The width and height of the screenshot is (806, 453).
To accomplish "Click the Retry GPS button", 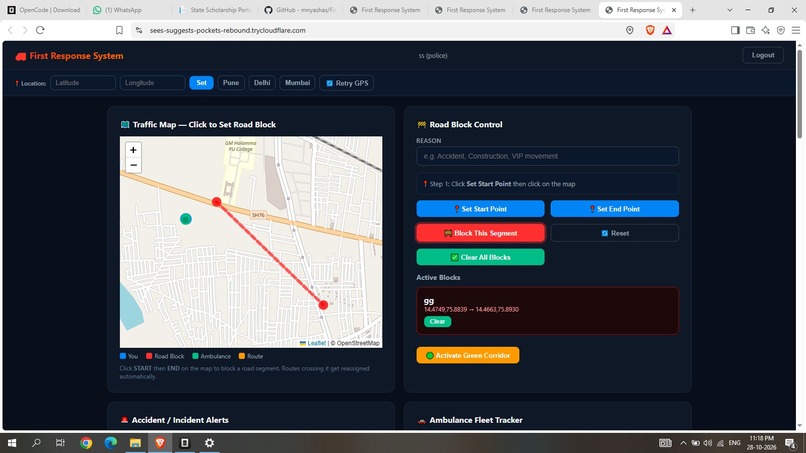I will pyautogui.click(x=346, y=83).
